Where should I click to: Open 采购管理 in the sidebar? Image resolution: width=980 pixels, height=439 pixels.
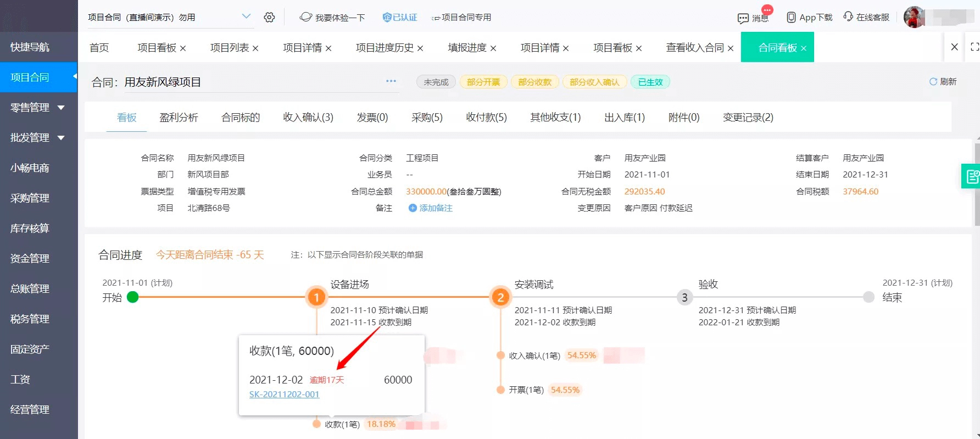(x=30, y=198)
